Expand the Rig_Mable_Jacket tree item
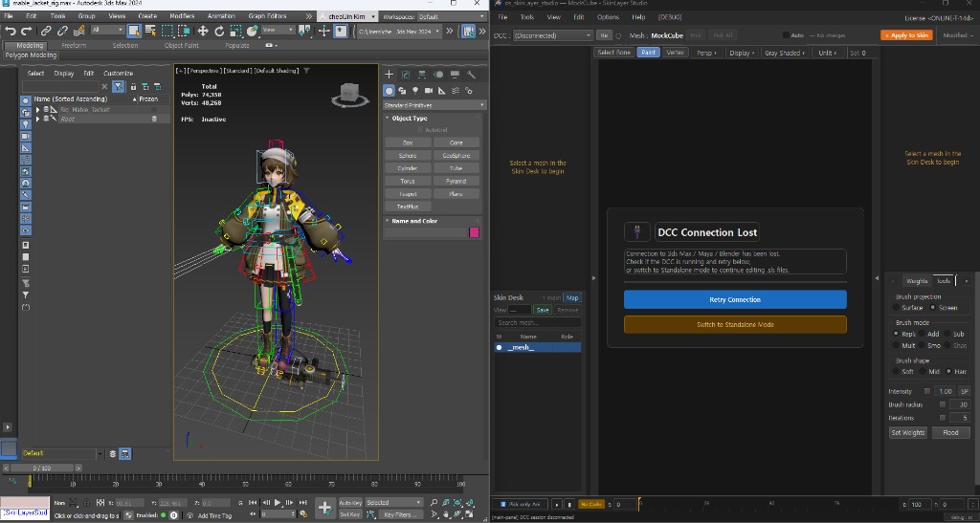The width and height of the screenshot is (980, 523). click(x=37, y=109)
